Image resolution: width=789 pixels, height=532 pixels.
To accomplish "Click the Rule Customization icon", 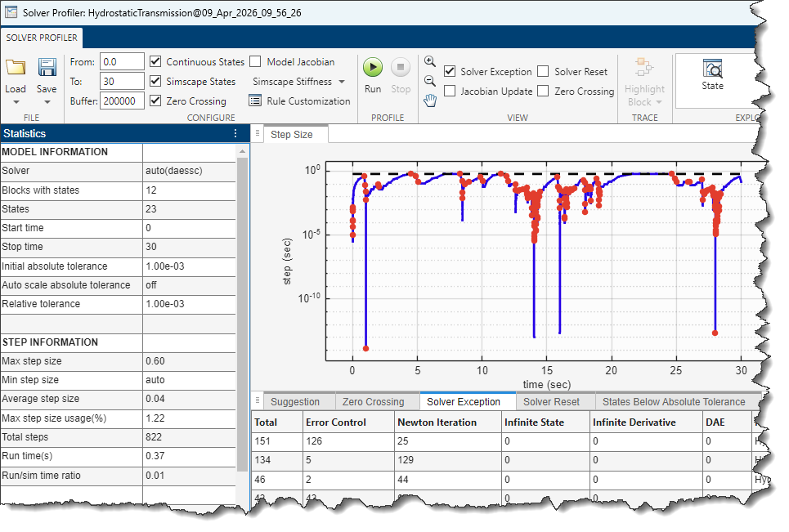I will pyautogui.click(x=255, y=101).
